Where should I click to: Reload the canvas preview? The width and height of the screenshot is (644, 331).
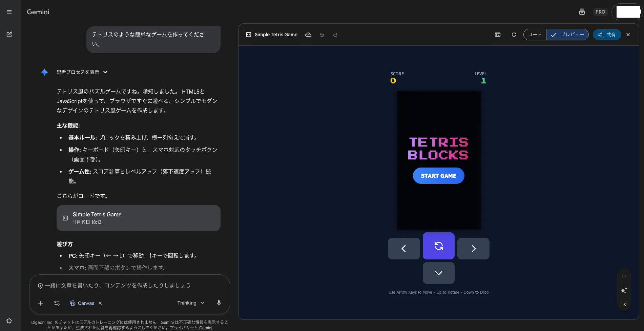pos(514,35)
